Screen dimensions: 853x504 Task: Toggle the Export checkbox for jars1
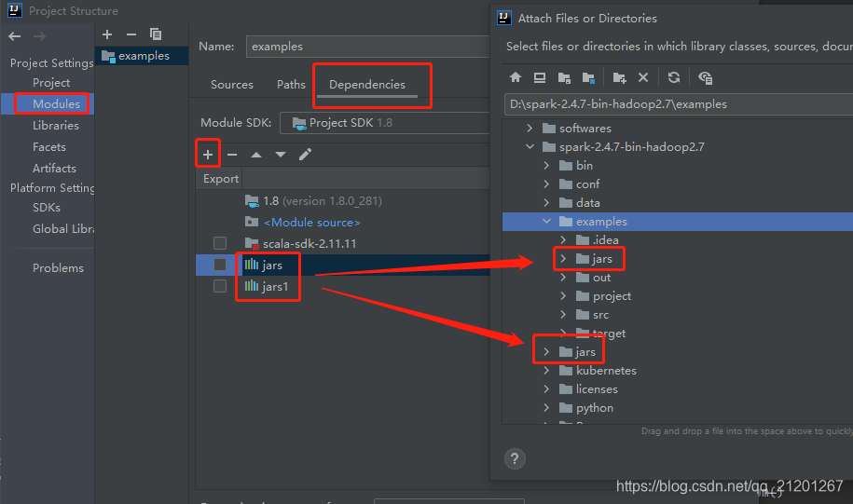point(220,286)
